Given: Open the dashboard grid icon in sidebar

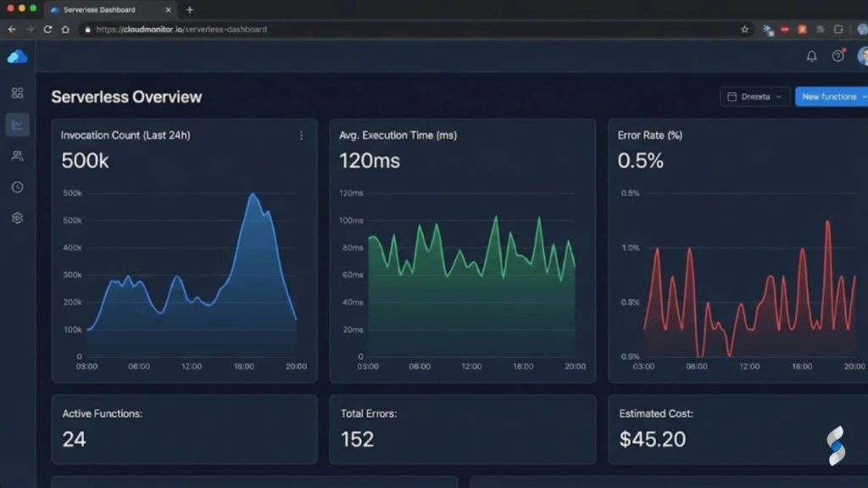Looking at the screenshot, I should [x=18, y=93].
